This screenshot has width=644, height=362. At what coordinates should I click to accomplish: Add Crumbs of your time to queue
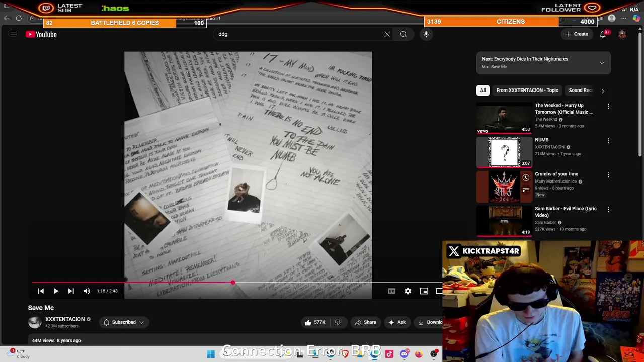tap(525, 190)
